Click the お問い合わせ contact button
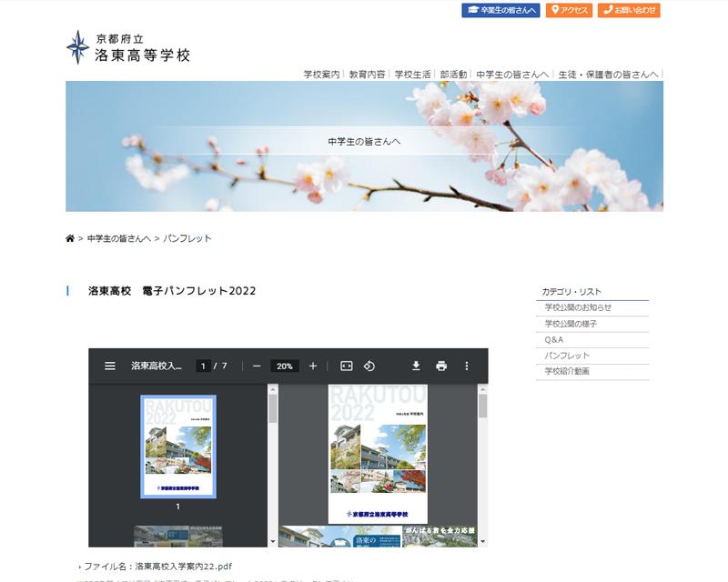 629,10
